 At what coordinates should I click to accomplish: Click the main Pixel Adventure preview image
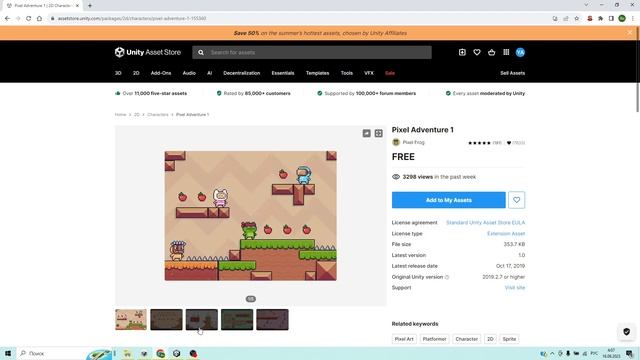[251, 216]
